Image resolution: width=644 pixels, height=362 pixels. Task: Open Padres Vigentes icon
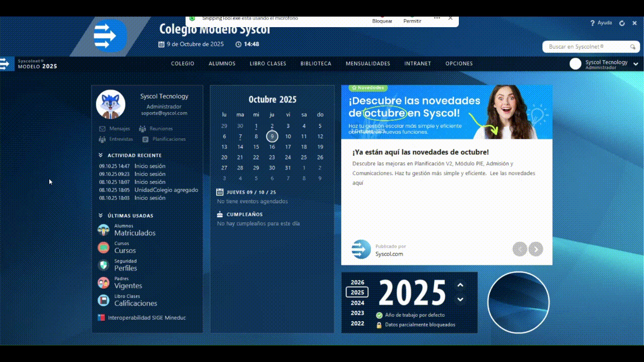pos(103,283)
